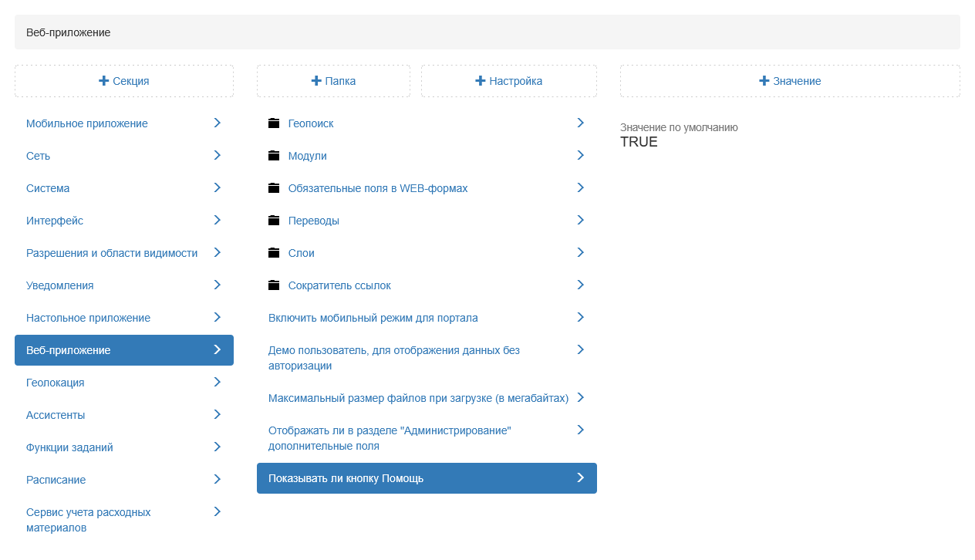975x560 pixels.
Task: Click the folder icon beside Модули
Action: pyautogui.click(x=274, y=156)
